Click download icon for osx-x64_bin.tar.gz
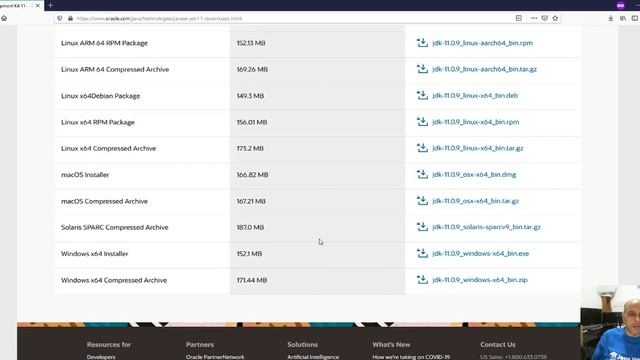Viewport: 640px width, 360px height. [422, 200]
